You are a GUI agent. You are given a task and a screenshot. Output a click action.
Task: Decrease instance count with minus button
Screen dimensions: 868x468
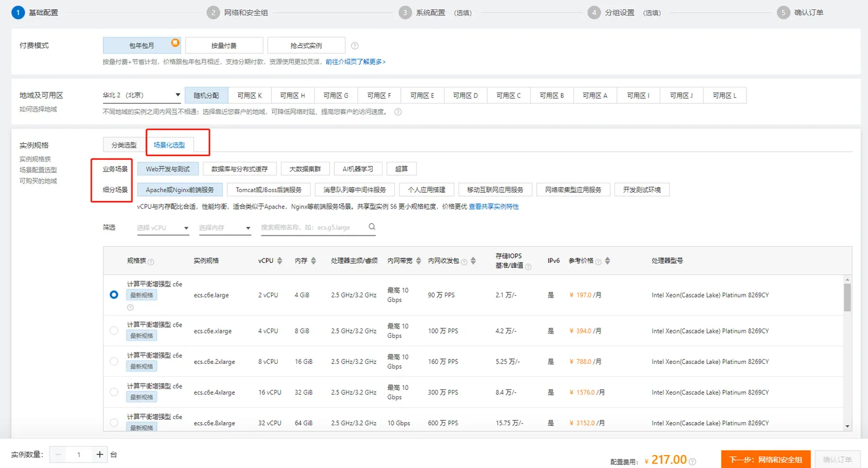pos(58,454)
